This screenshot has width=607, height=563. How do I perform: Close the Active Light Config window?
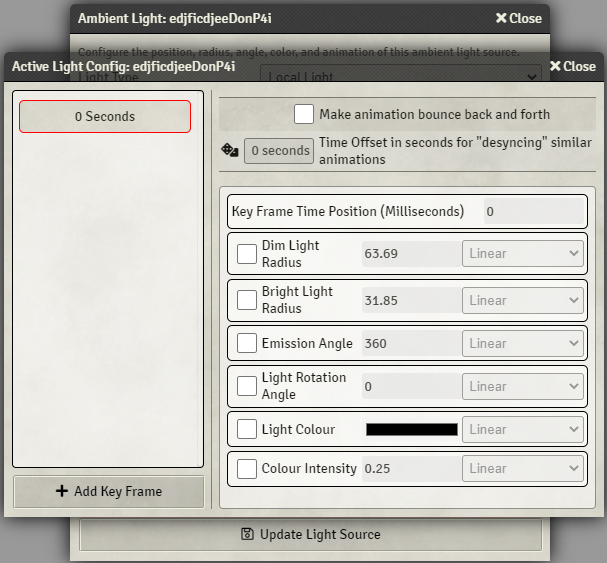pyautogui.click(x=573, y=66)
